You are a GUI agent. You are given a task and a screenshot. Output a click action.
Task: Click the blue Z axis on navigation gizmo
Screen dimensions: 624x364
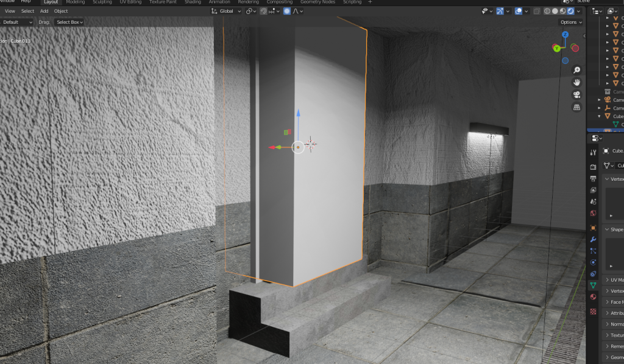pyautogui.click(x=565, y=36)
